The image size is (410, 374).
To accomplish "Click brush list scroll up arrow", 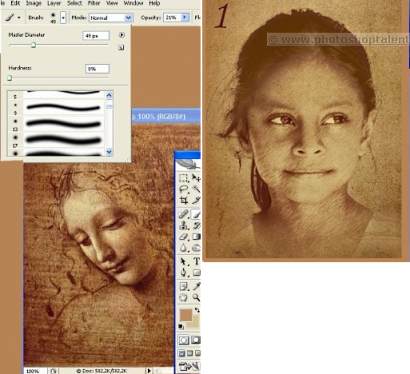I will (109, 96).
